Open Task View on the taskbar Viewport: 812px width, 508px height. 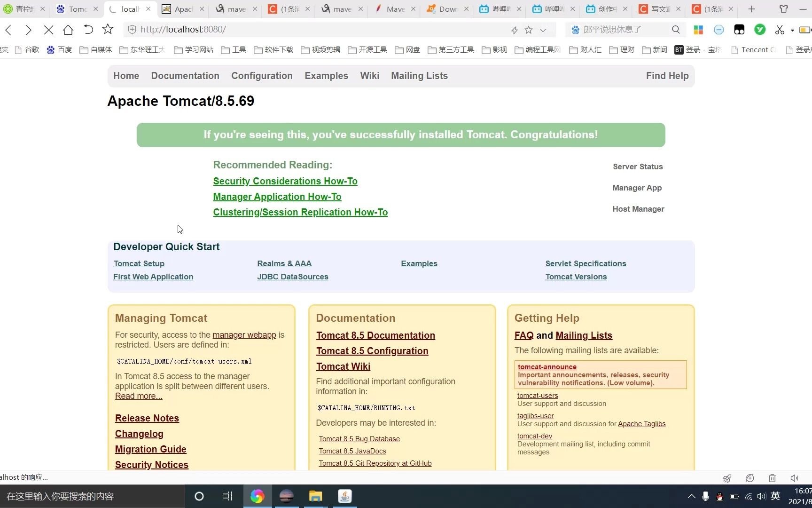[x=227, y=496]
